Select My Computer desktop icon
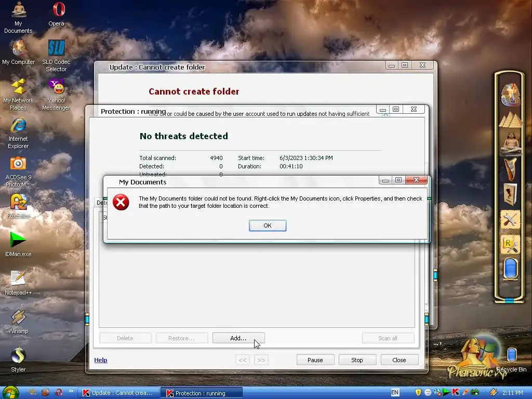This screenshot has width=532, height=399. pos(18,52)
